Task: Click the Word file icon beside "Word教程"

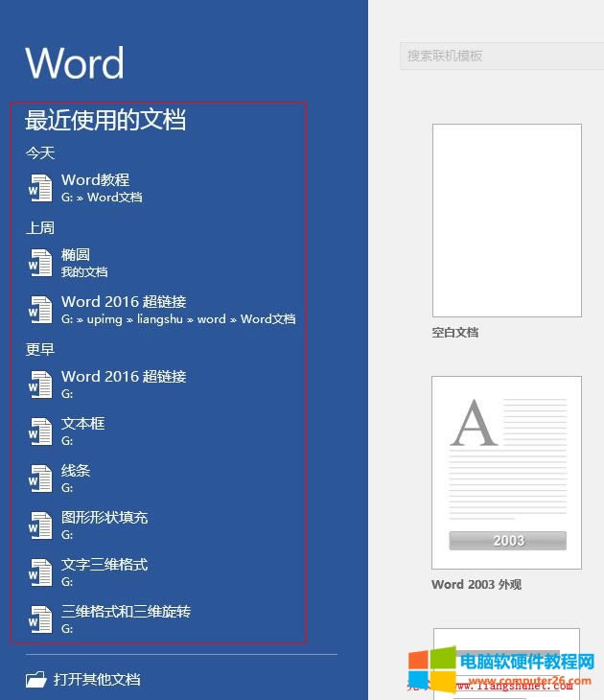Action: (40, 188)
